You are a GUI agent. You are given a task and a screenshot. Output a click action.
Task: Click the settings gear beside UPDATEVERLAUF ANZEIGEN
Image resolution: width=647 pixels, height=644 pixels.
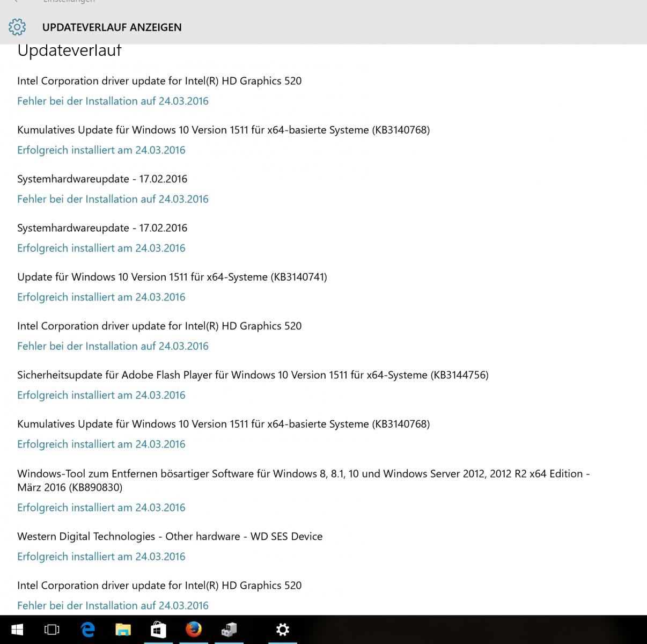tap(17, 27)
